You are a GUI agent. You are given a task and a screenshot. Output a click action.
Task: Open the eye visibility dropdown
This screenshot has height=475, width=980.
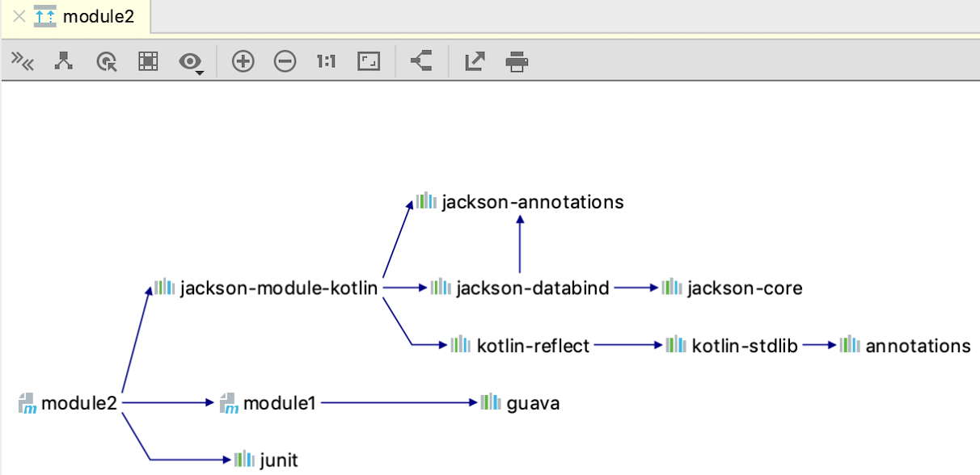(x=192, y=62)
